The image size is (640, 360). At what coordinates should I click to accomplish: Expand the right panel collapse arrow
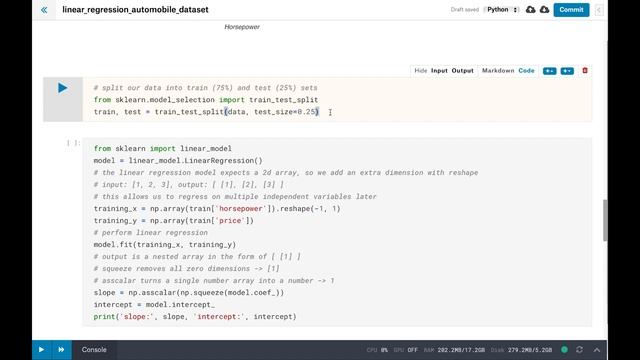[x=599, y=10]
